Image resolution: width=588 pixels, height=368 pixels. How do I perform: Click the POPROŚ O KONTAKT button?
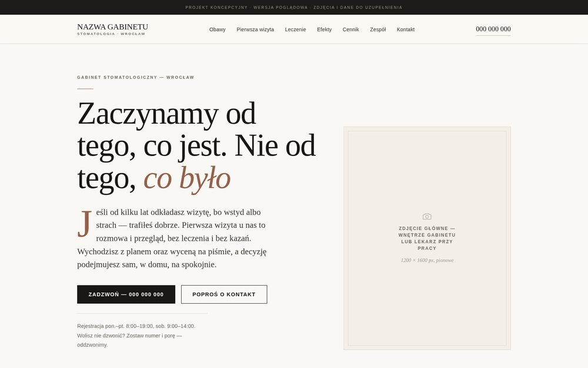coord(224,294)
